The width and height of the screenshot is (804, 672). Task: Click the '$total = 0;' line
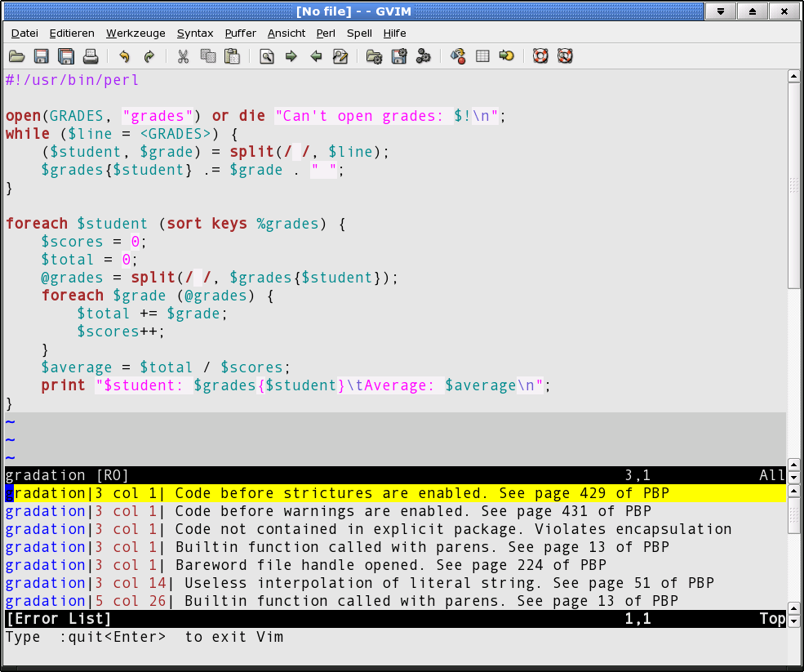90,260
